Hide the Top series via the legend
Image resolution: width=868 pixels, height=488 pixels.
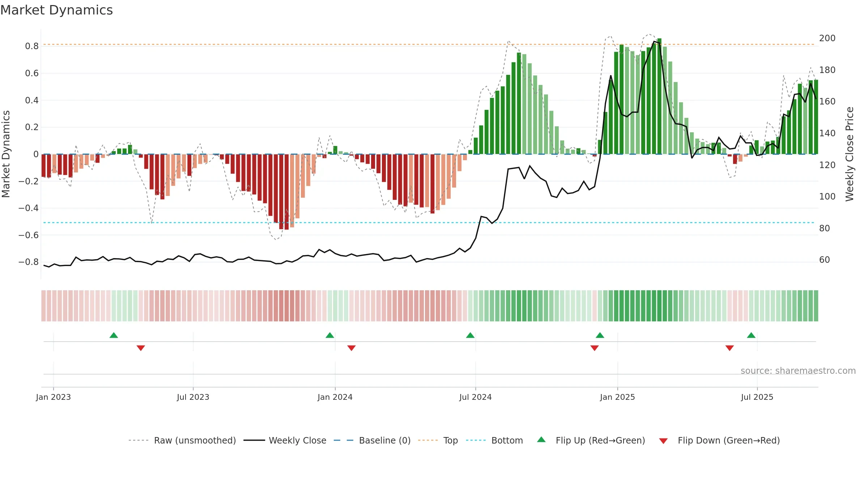coord(451,440)
